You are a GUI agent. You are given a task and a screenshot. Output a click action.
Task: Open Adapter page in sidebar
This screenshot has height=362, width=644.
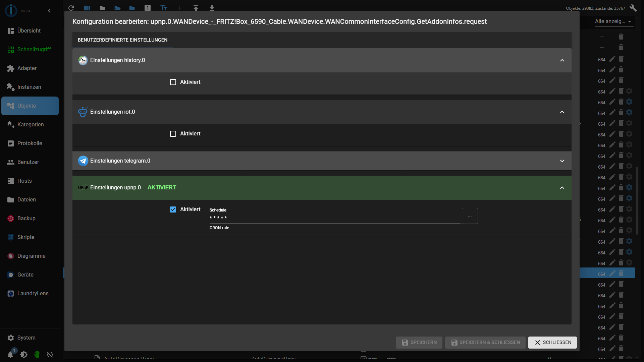30,68
